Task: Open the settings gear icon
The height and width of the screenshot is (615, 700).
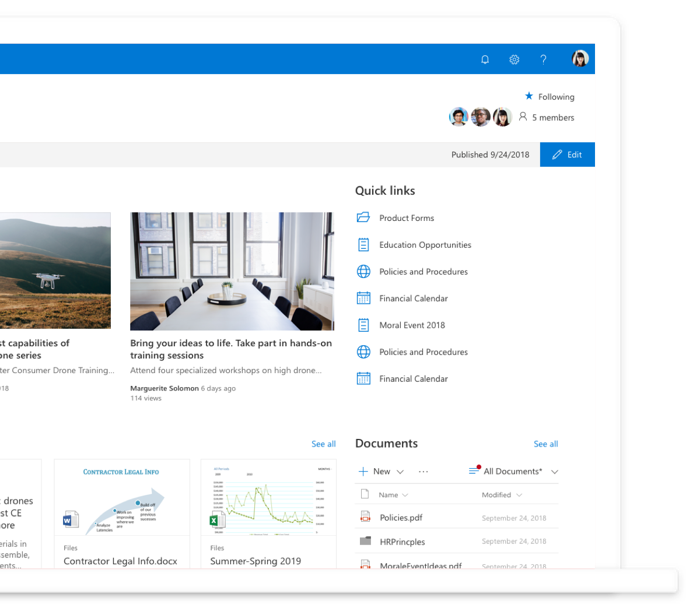Action: tap(514, 59)
